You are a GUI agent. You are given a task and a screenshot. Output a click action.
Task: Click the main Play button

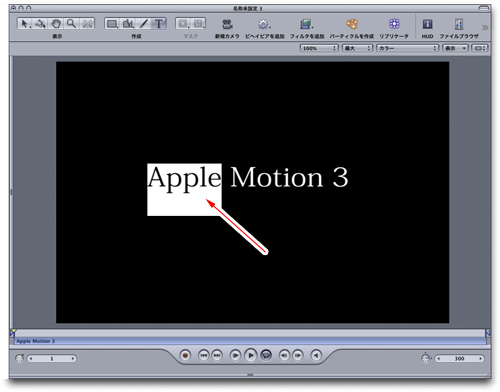[251, 355]
